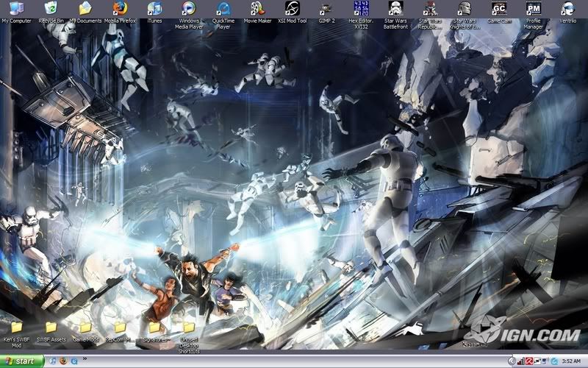This screenshot has width=588, height=368.
Task: Click the QuickTime Quick Launch icon
Action: [x=74, y=361]
